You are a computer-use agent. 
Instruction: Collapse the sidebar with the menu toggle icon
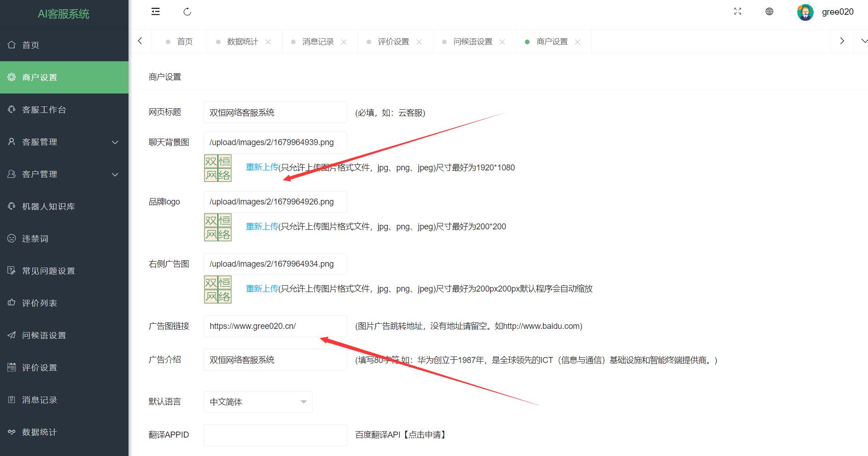[156, 12]
